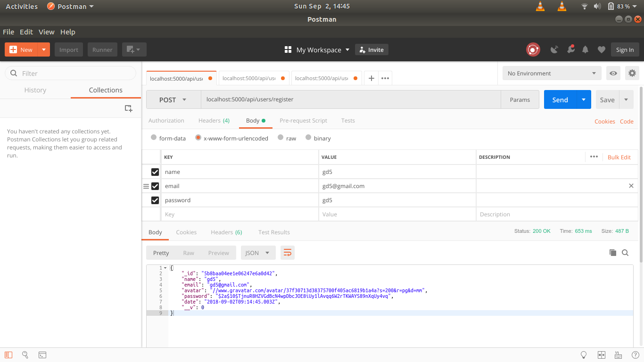Open the Authorization request tab

point(166,120)
